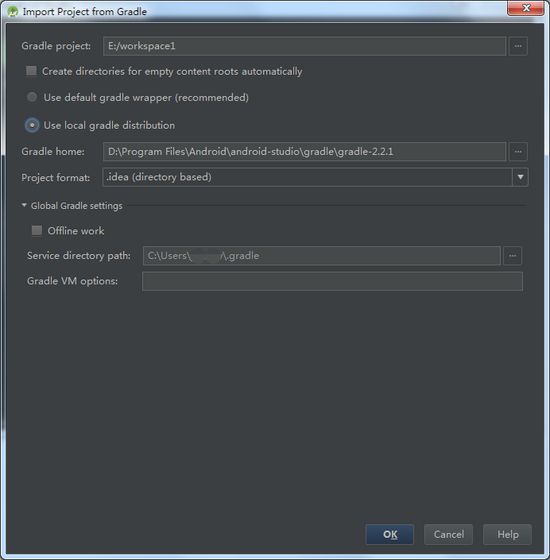This screenshot has height=560, width=550.
Task: Browse for Service directory path
Action: click(x=512, y=256)
